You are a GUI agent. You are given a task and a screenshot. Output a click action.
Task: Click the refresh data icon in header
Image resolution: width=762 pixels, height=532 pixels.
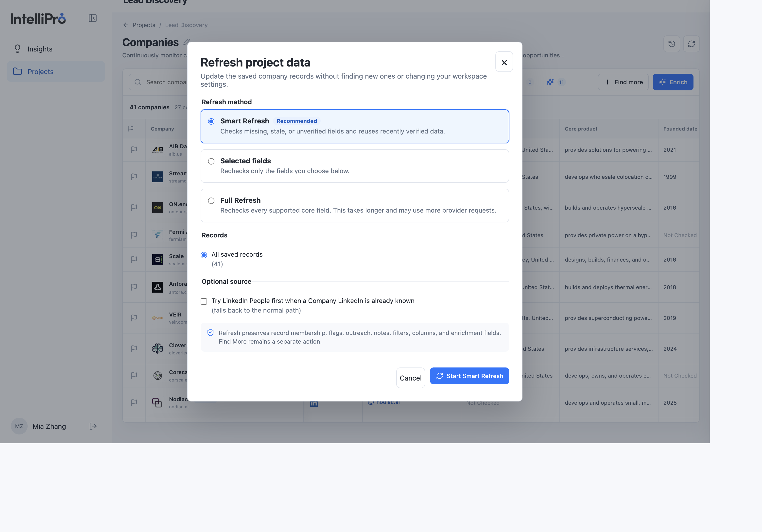tap(691, 44)
